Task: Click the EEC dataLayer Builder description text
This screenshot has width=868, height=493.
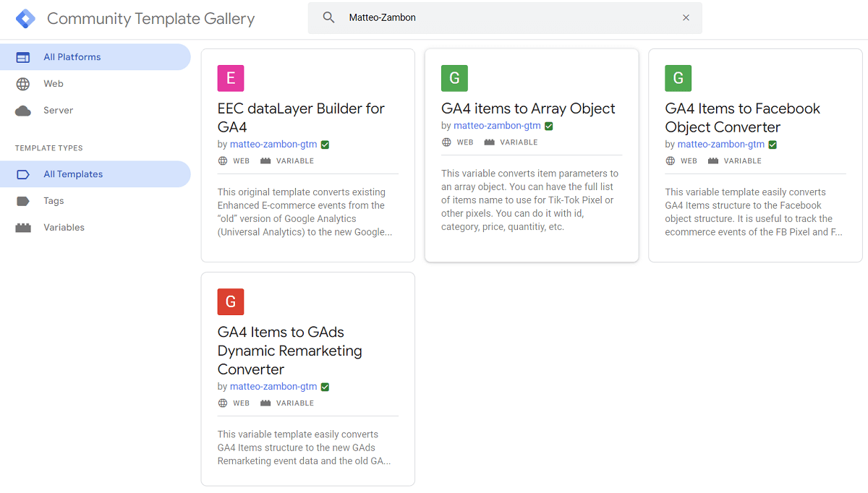Action: click(306, 212)
